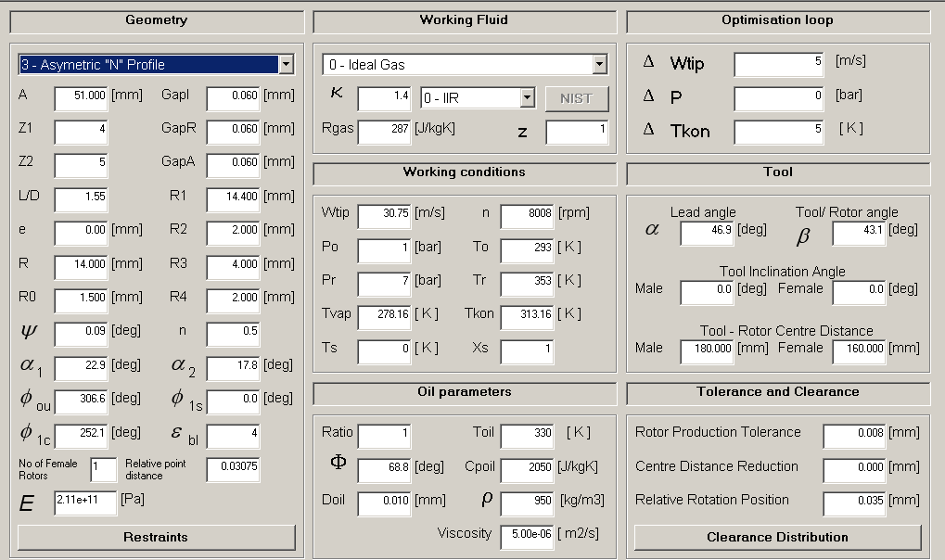Viewport: 945px width, 560px height.
Task: Click the Tkon field 313.16
Action: tap(528, 318)
